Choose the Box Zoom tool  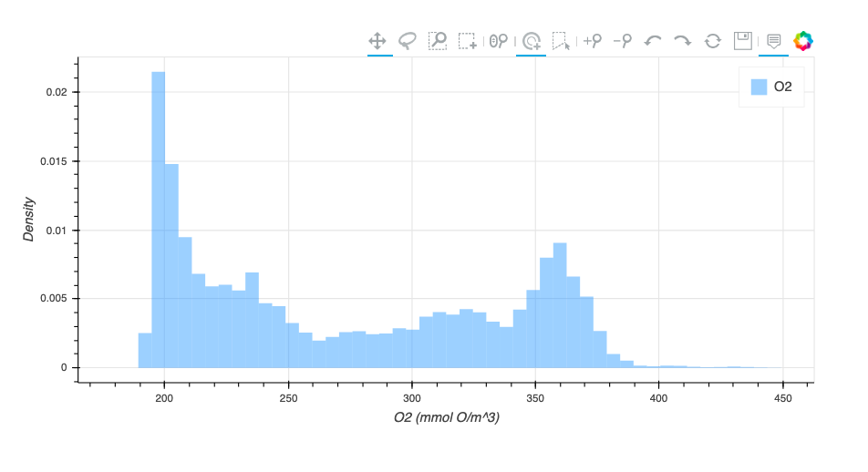(438, 41)
